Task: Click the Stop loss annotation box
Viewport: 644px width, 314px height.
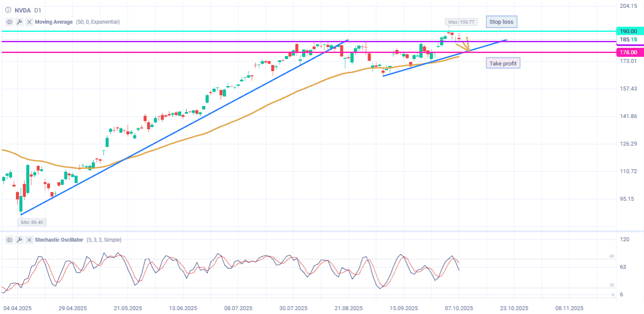Action: pos(501,22)
